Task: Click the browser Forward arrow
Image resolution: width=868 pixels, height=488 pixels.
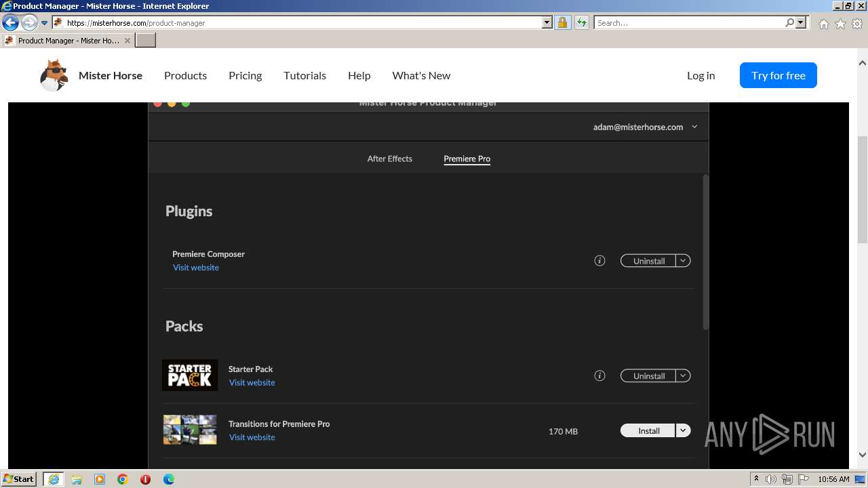Action: coord(28,22)
